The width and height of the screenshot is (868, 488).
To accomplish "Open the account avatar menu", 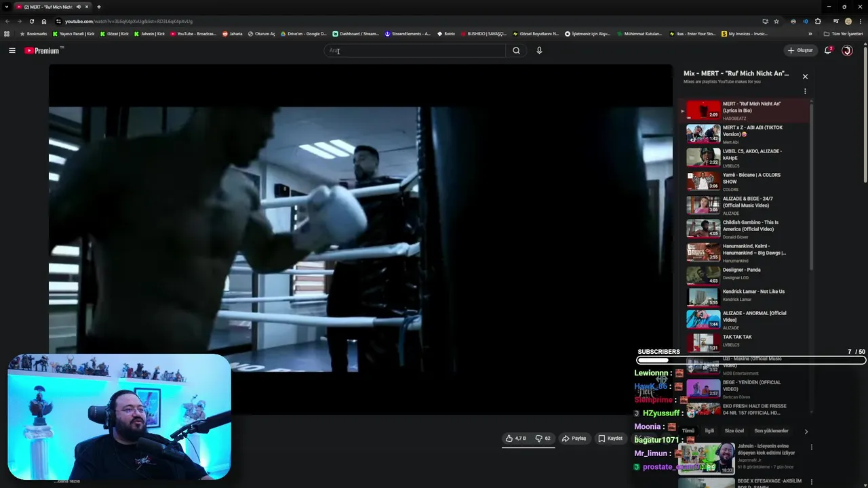I will pyautogui.click(x=847, y=50).
